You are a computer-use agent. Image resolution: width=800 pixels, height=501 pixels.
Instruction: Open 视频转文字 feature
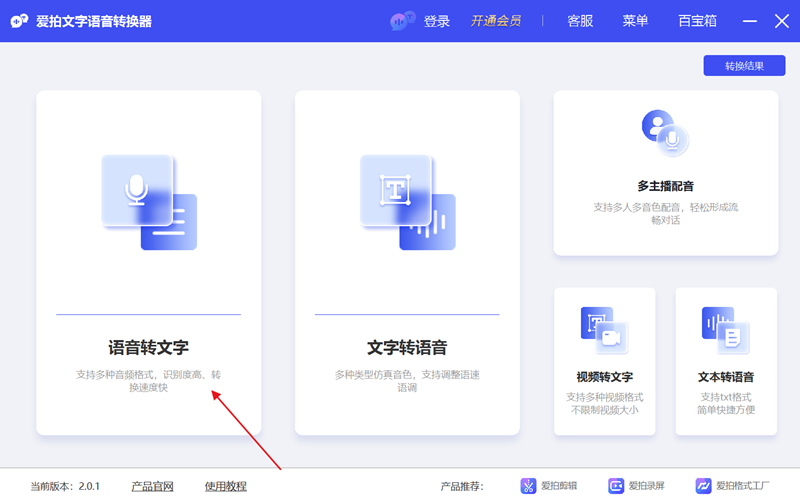(x=605, y=377)
